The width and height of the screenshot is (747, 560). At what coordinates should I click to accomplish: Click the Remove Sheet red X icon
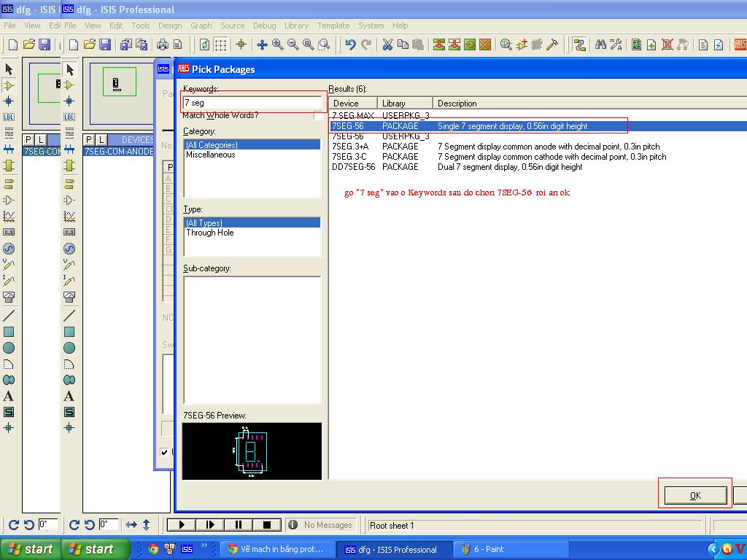[667, 44]
